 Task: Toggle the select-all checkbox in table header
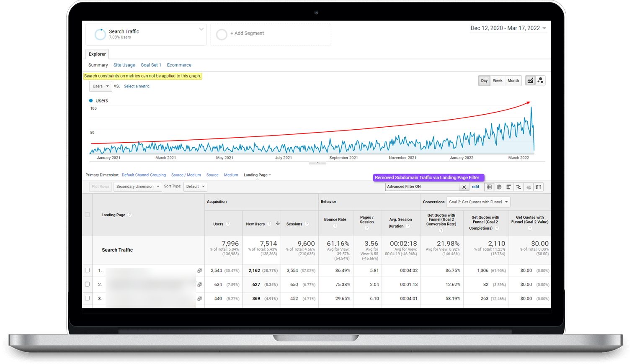87,215
